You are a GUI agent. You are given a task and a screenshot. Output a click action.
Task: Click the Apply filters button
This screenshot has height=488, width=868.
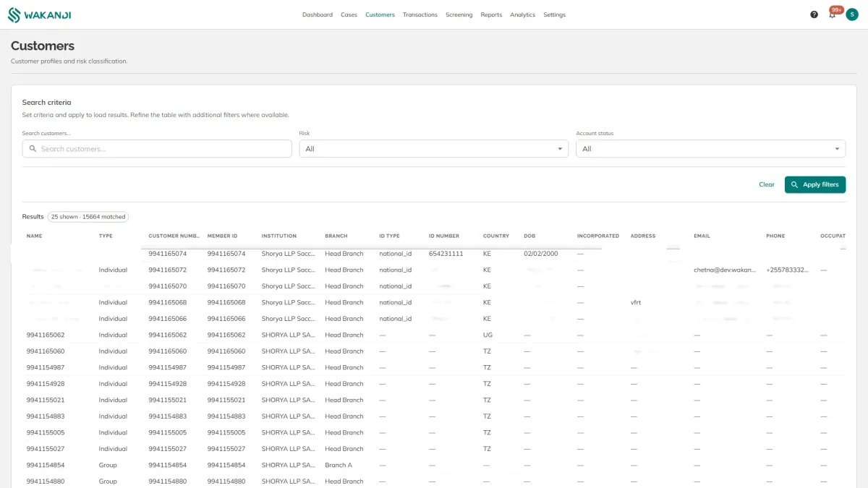coord(815,184)
